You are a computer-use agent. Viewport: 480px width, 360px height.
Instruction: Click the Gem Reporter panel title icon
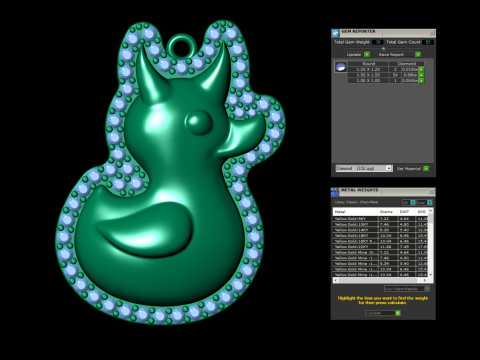click(335, 33)
